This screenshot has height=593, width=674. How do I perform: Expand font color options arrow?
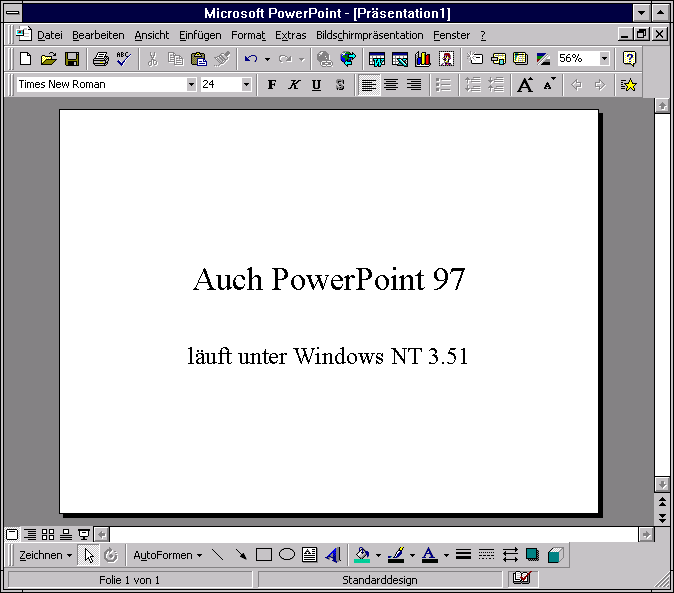pos(446,555)
